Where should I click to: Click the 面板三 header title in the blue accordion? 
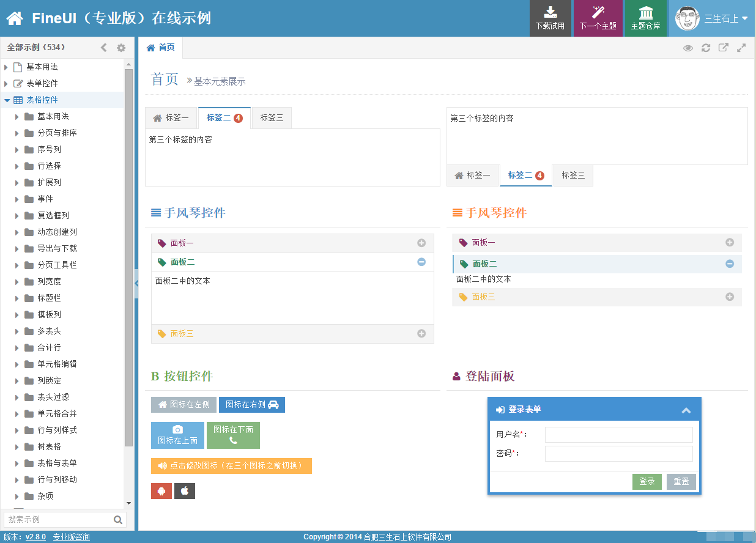click(x=182, y=334)
